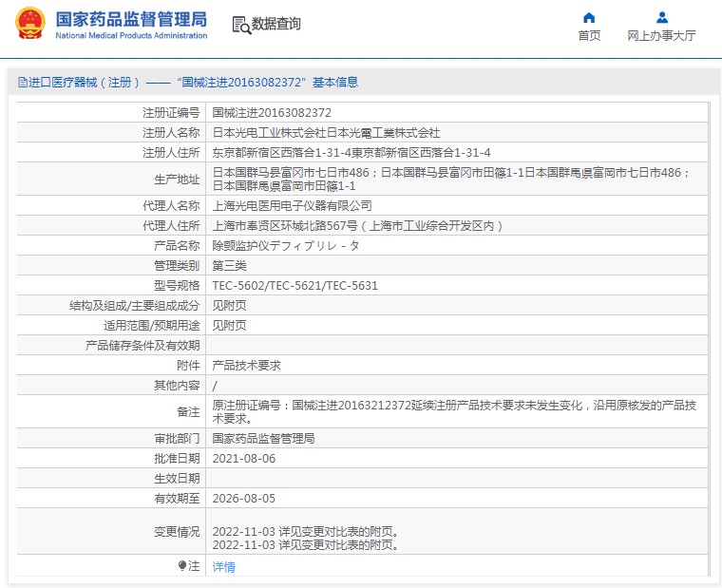Image resolution: width=722 pixels, height=588 pixels.
Task: Click the 产品名称 row label
Action: click(x=177, y=245)
